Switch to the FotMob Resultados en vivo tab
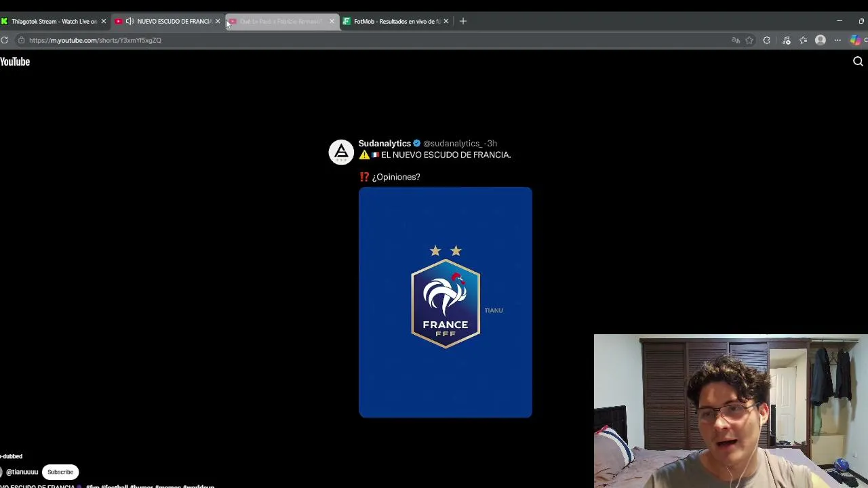 pyautogui.click(x=397, y=21)
